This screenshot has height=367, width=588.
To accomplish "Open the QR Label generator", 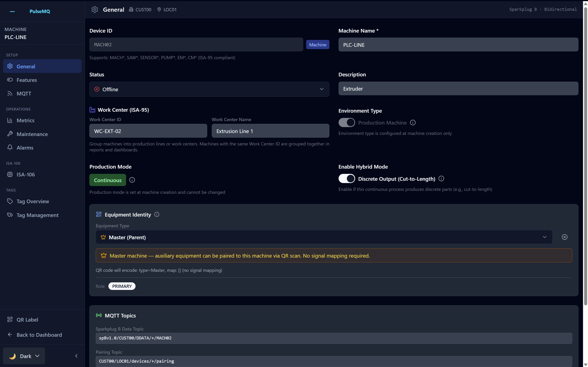I will click(27, 320).
